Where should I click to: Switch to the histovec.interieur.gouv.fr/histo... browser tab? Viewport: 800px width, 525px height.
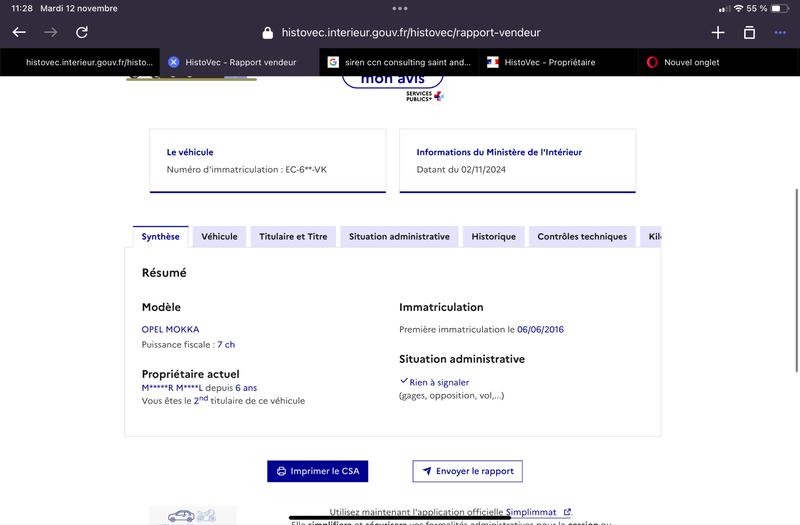pyautogui.click(x=80, y=62)
